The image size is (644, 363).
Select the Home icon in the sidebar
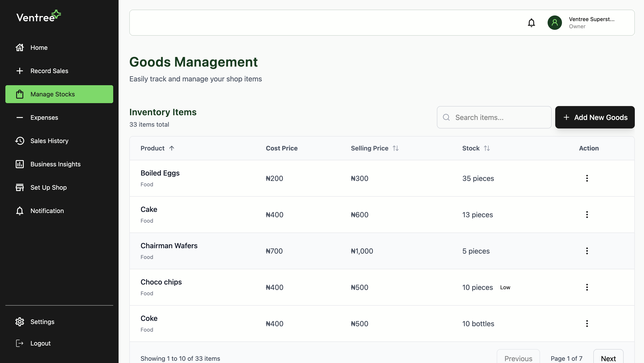tap(20, 48)
